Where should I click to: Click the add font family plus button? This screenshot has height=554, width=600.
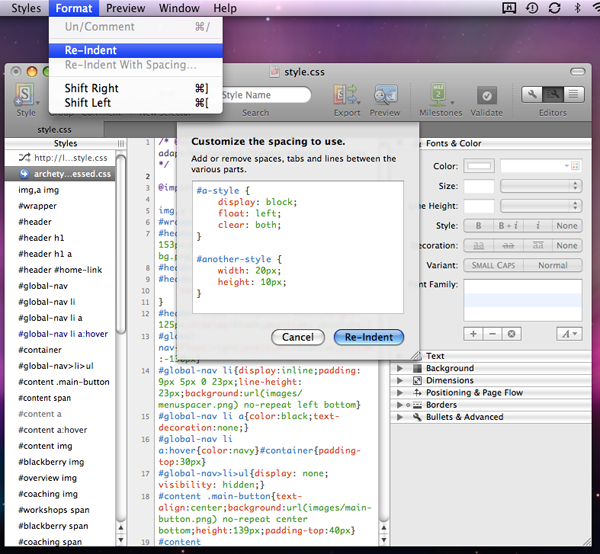pyautogui.click(x=473, y=334)
